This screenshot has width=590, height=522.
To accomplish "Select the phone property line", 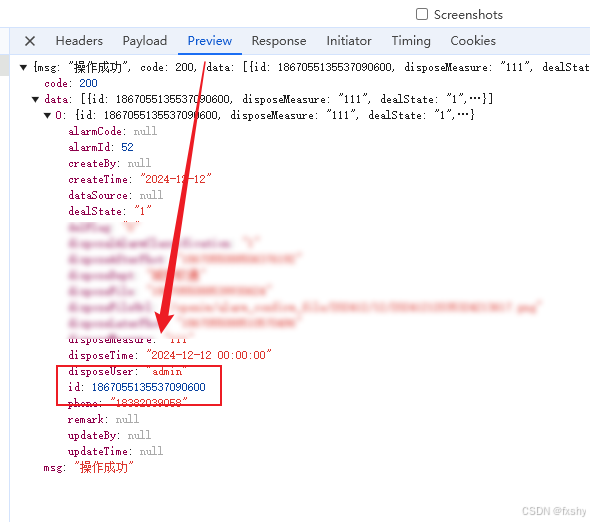I will pyautogui.click(x=128, y=403).
